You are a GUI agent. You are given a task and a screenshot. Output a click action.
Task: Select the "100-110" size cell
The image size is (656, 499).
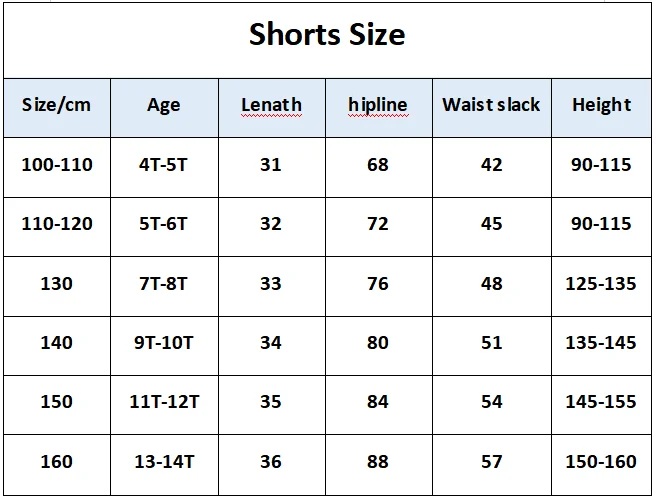pyautogui.click(x=57, y=164)
